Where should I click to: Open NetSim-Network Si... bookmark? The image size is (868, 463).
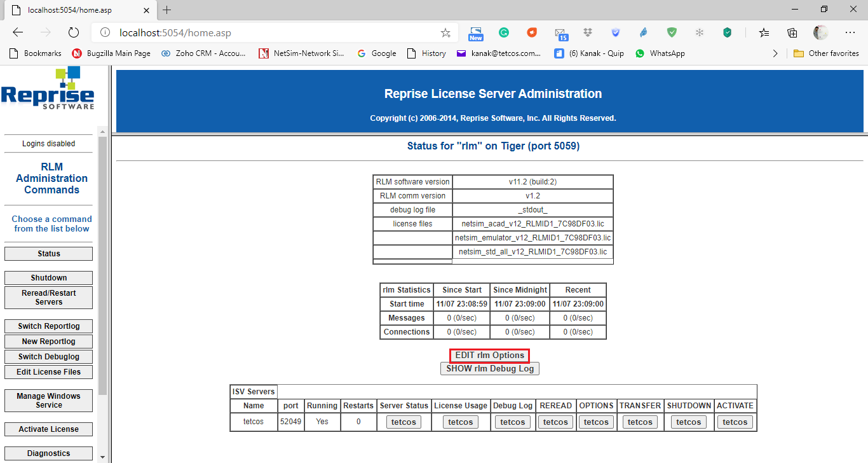point(302,53)
